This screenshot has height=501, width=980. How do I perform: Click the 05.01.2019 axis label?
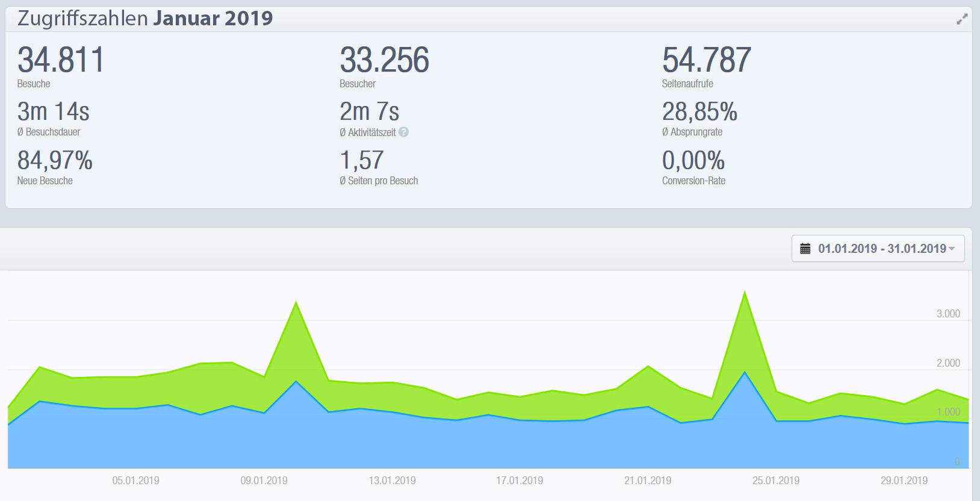(135, 481)
